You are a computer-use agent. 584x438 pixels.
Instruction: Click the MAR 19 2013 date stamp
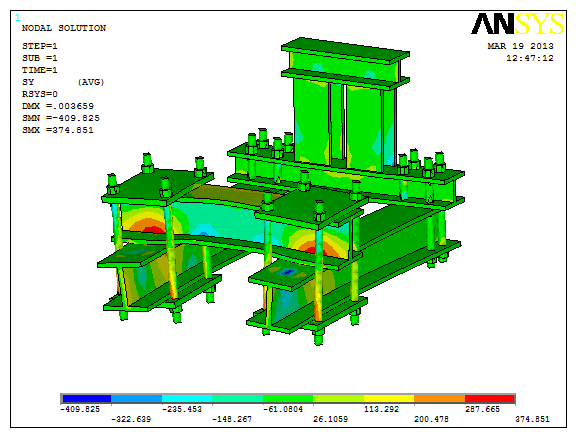click(x=520, y=46)
